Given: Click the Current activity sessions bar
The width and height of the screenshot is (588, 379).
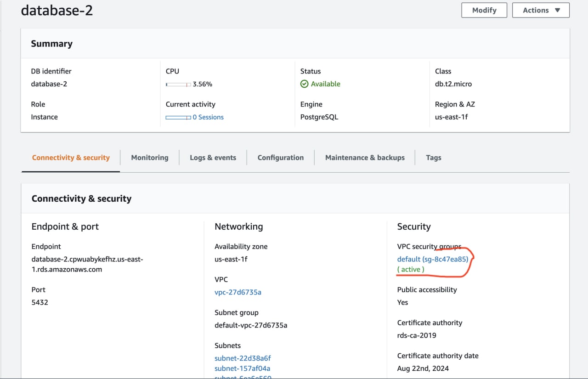Looking at the screenshot, I should click(178, 118).
